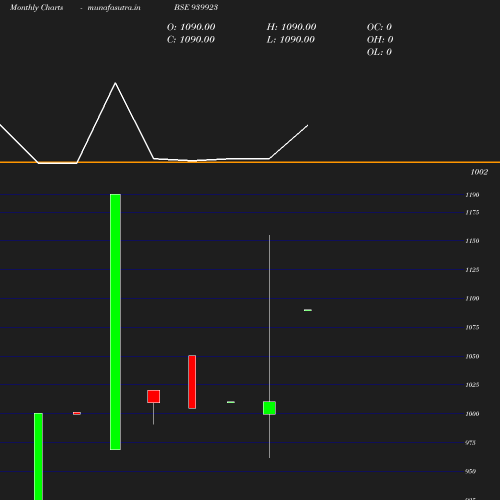Click the green candle at the far left
Viewport: 500px width, 500px height.
pyautogui.click(x=38, y=456)
